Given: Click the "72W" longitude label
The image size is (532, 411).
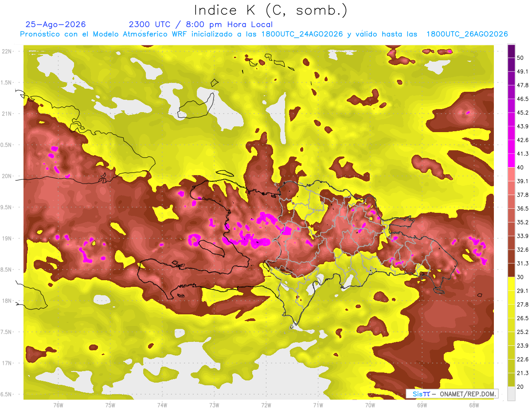Looking at the screenshot, I should point(266,405).
